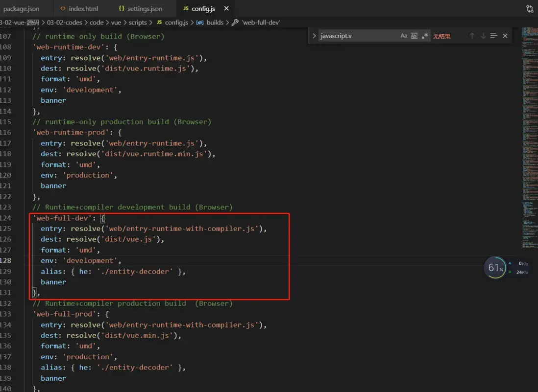Toggle Match Whole Word in find widget
The width and height of the screenshot is (538, 392).
click(414, 36)
